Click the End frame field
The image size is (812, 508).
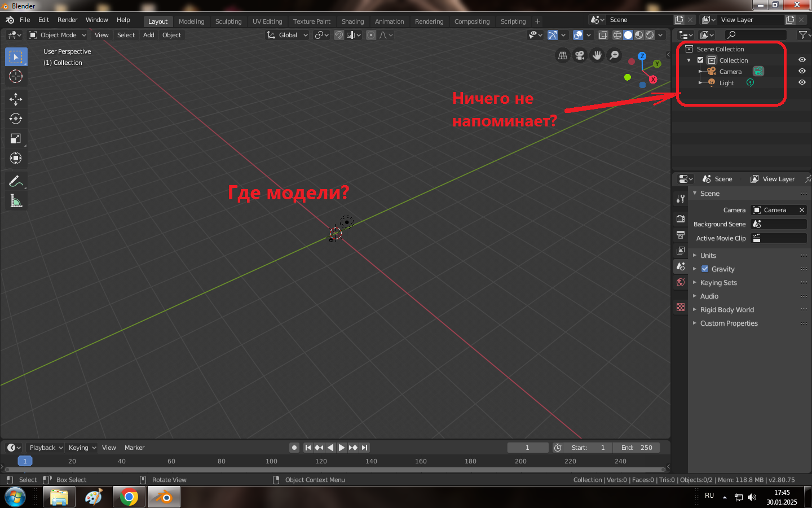tap(637, 448)
